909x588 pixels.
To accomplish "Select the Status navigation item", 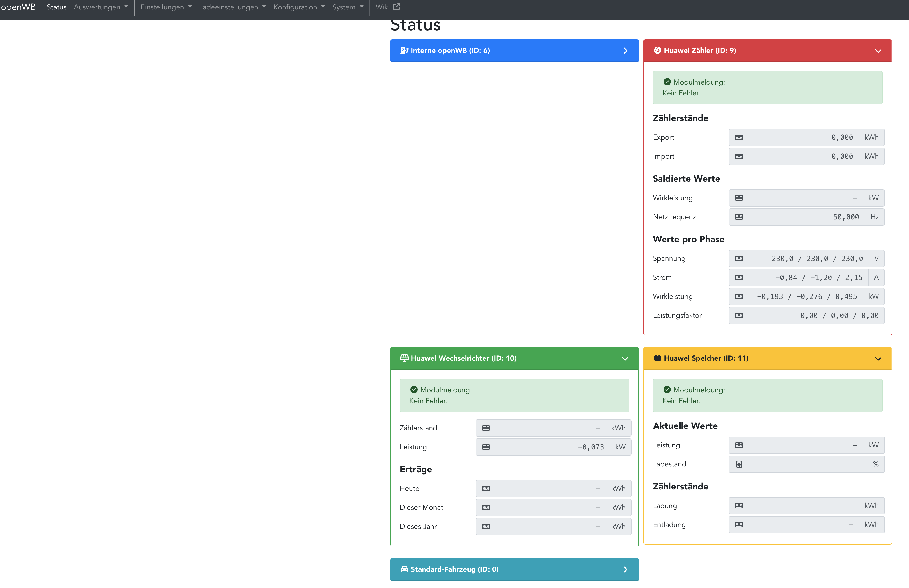I will (x=57, y=7).
